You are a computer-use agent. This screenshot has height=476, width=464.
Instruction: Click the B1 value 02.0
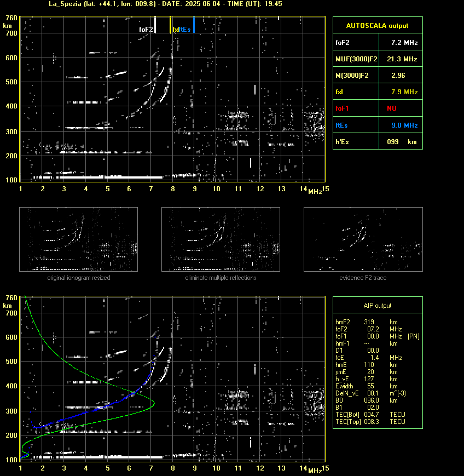point(373,408)
